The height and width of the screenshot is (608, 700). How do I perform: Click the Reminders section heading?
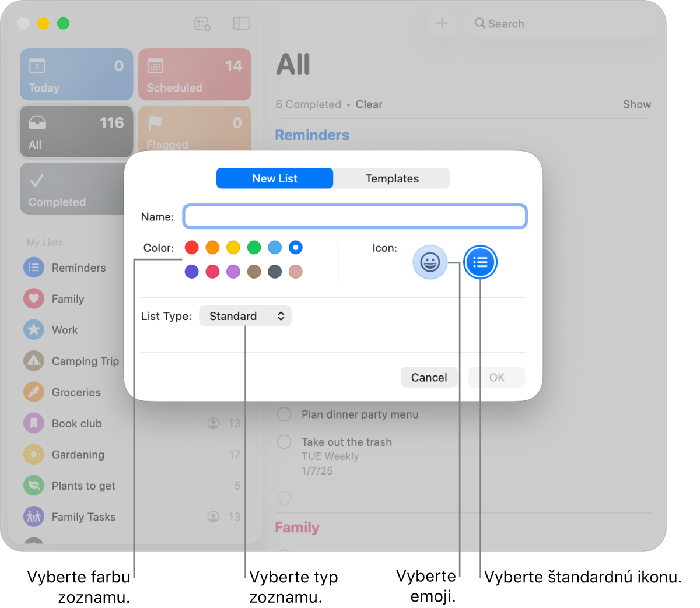click(312, 135)
